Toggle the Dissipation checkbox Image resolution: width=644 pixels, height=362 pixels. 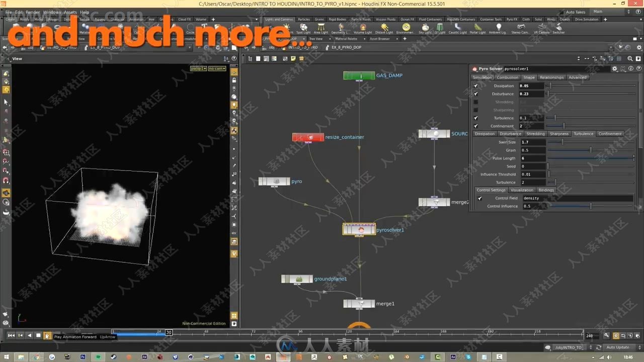click(476, 86)
